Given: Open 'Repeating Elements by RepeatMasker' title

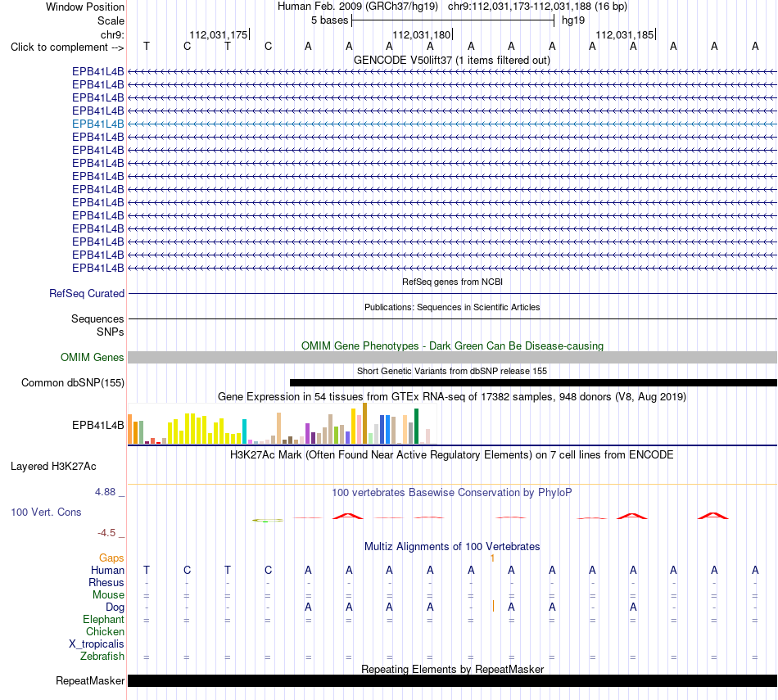Looking at the screenshot, I should click(452, 669).
